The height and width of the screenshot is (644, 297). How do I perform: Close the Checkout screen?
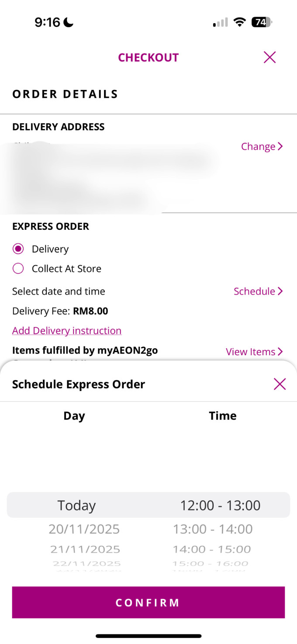(x=269, y=57)
